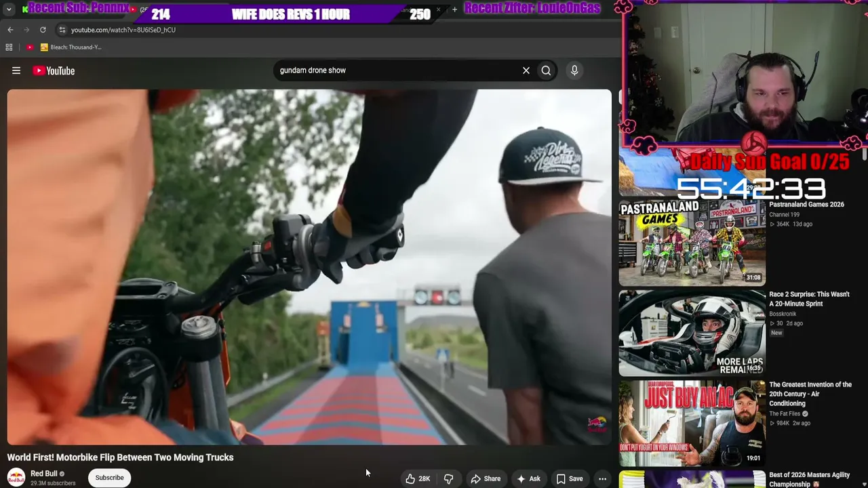Screen dimensions: 868x488
Task: Open a new browser tab with plus
Action: tap(454, 9)
